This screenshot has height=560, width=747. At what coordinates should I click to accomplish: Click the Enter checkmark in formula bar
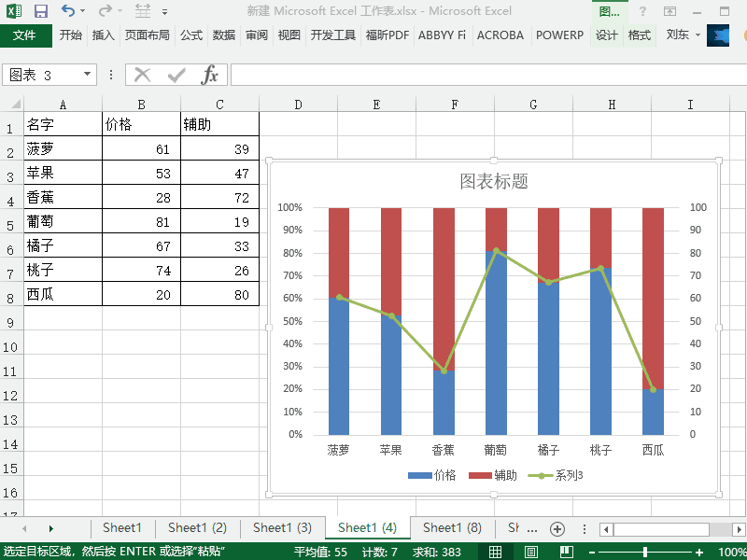click(x=176, y=75)
